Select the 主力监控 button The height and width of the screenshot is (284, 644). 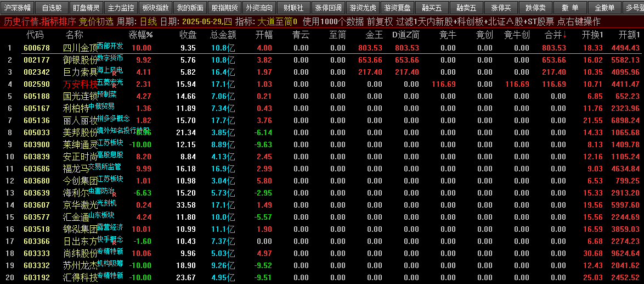[x=121, y=7]
